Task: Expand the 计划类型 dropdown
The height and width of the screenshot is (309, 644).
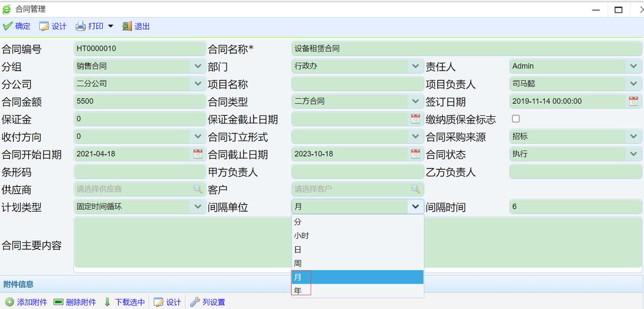Action: point(198,207)
